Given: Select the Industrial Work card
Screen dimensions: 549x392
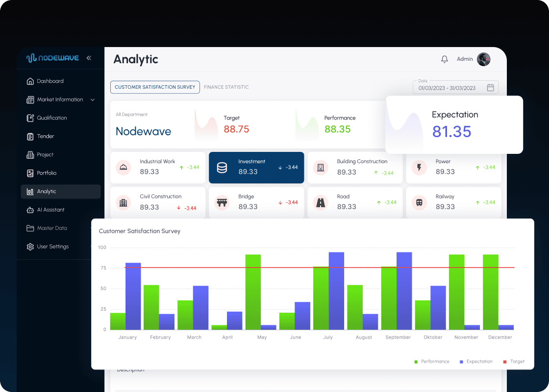Looking at the screenshot, I should 158,168.
